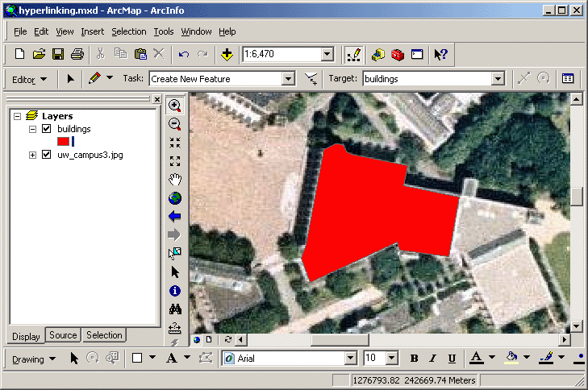This screenshot has height=390, width=588.
Task: Click the Full Extent globe icon
Action: pos(174,198)
